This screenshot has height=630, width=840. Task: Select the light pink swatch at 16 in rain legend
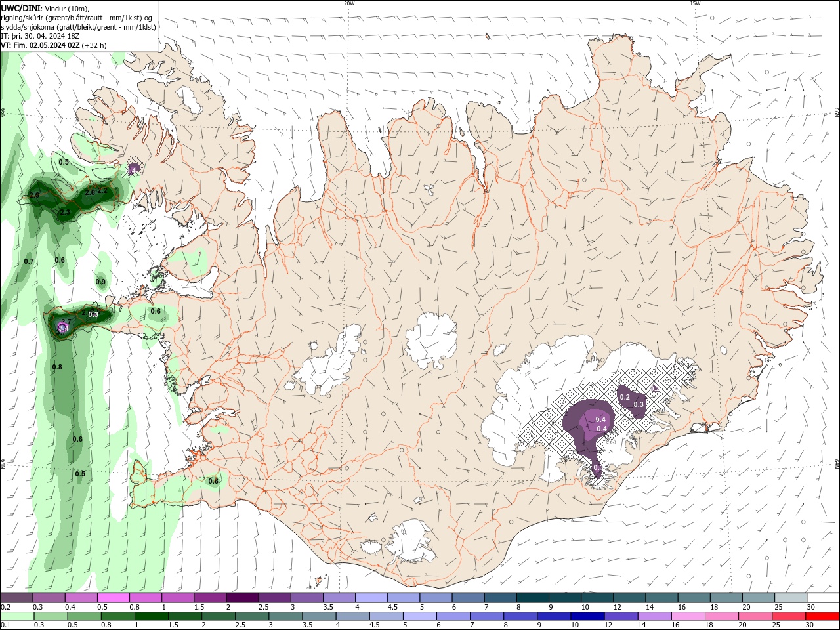(688, 616)
